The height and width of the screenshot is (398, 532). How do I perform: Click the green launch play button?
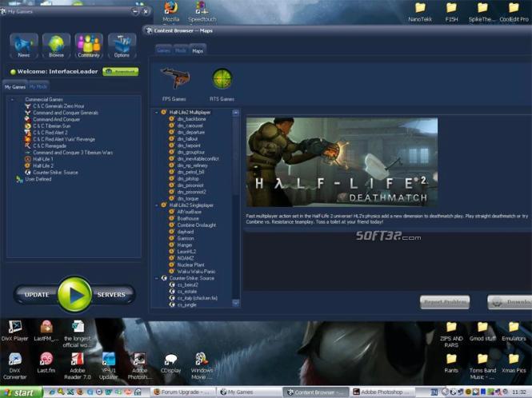(x=74, y=294)
